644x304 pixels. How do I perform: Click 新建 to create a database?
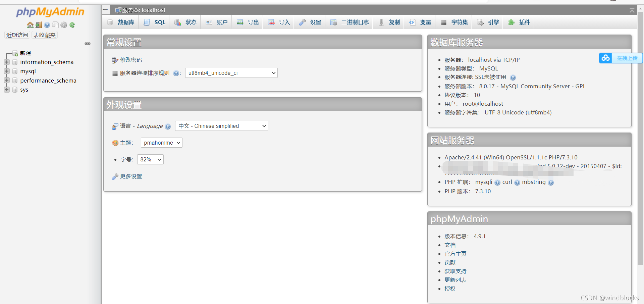tap(25, 53)
